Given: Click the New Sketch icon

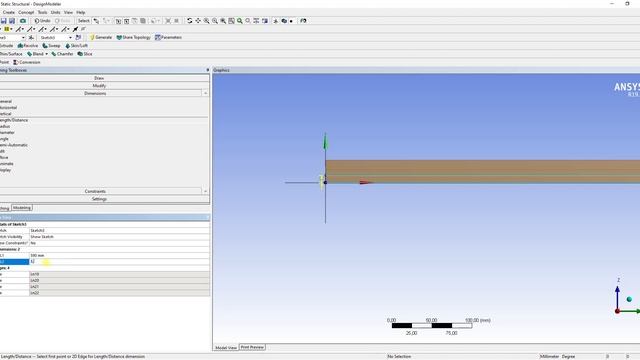Looking at the screenshot, I should [x=78, y=38].
